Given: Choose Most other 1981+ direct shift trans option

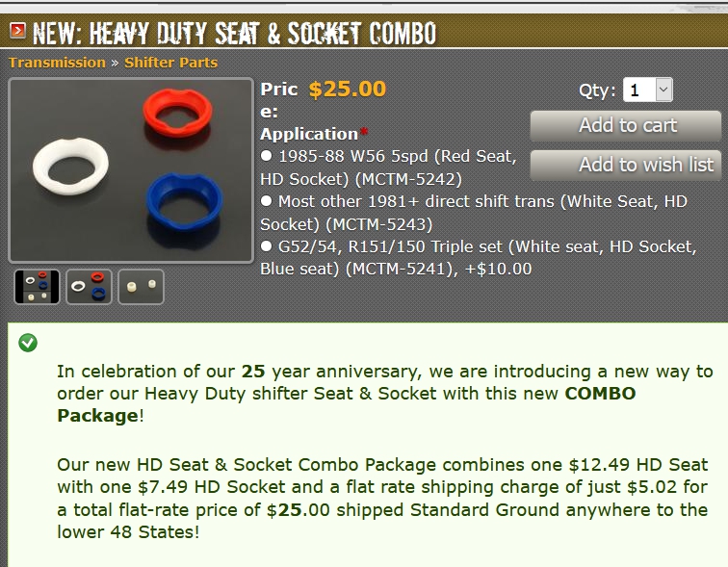Looking at the screenshot, I should click(x=266, y=202).
